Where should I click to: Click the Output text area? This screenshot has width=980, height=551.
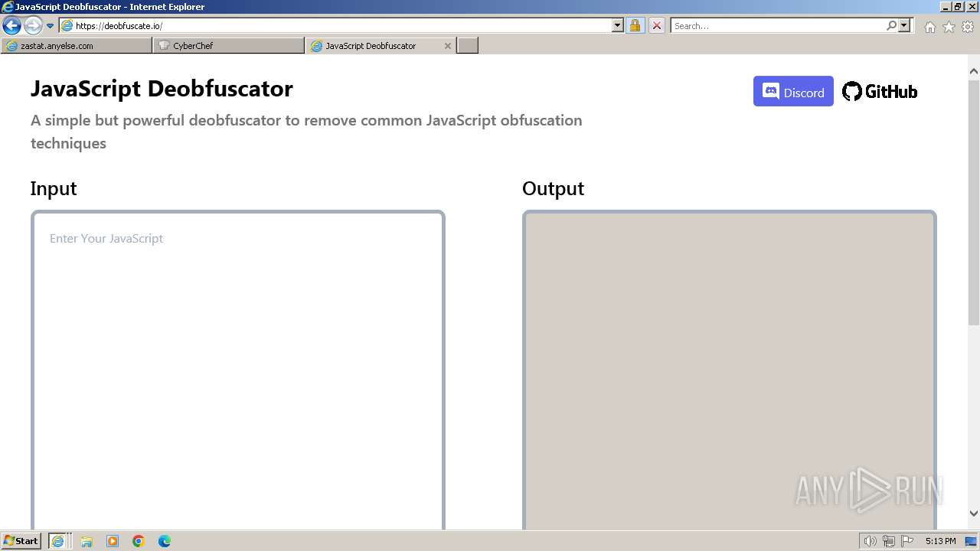coord(729,371)
